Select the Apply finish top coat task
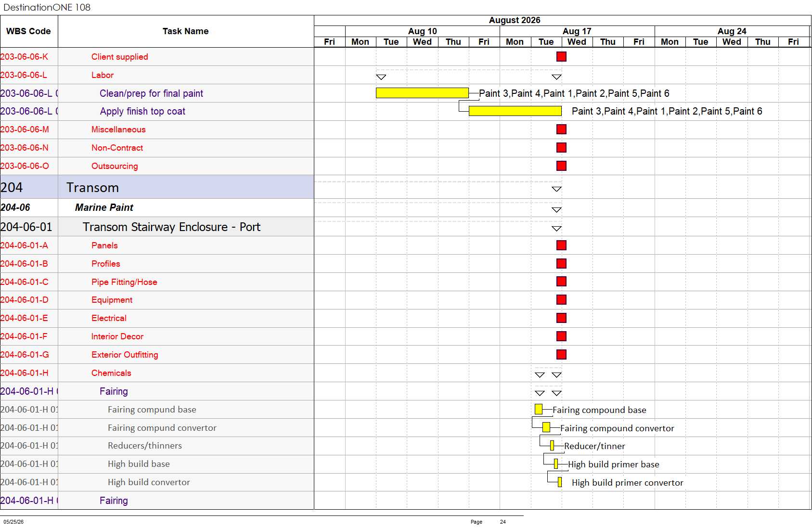812x528 pixels. click(157, 111)
